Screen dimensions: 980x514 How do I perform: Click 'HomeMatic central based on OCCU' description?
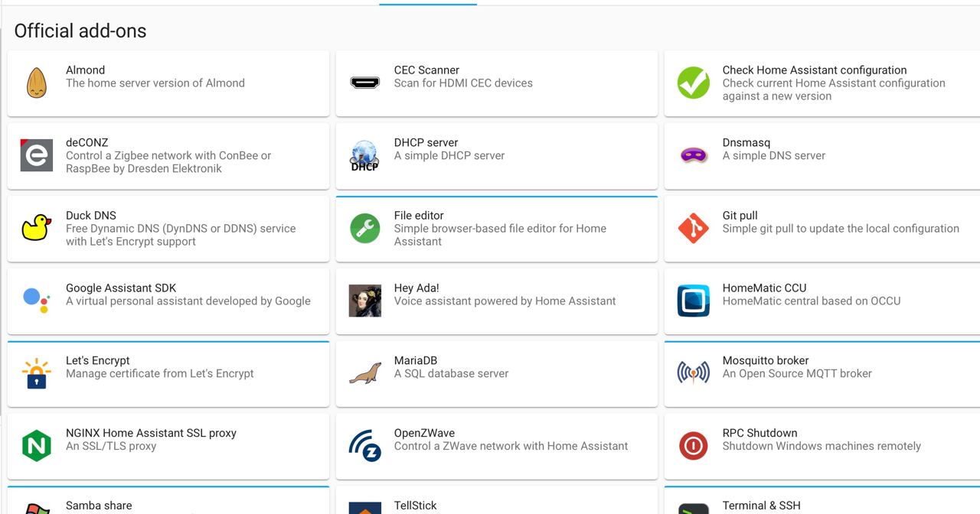coord(812,301)
